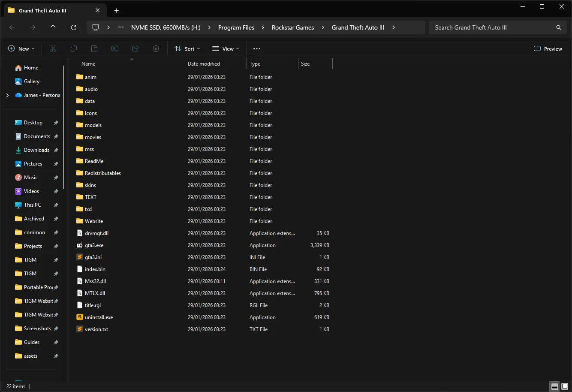Image resolution: width=572 pixels, height=392 pixels.
Task: Navigate up one level with the up arrow
Action: click(53, 27)
